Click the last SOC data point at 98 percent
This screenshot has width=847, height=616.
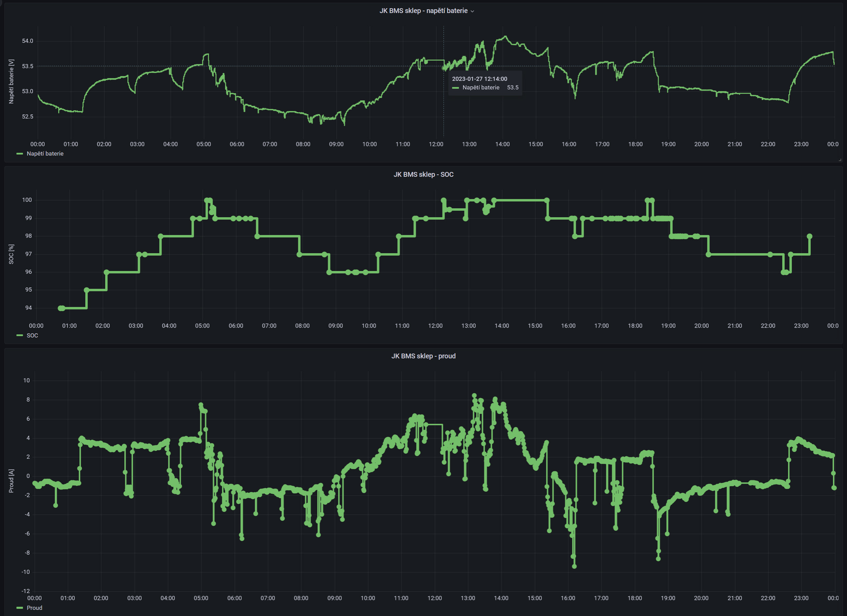tap(810, 236)
